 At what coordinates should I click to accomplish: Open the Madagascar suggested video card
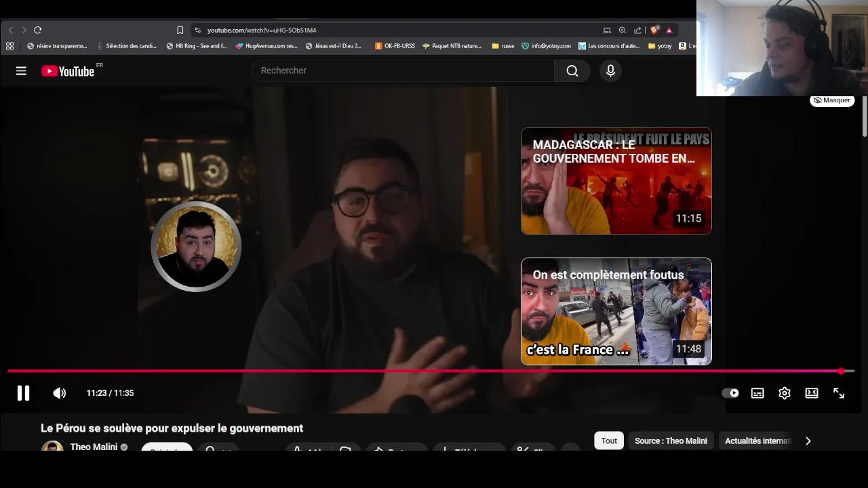(x=616, y=181)
